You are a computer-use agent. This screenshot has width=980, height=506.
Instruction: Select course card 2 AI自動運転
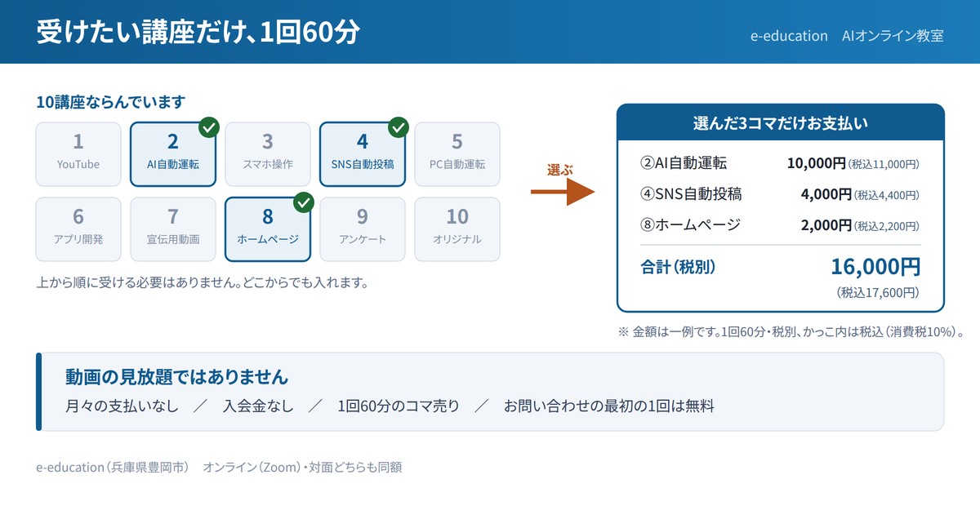[x=173, y=154]
